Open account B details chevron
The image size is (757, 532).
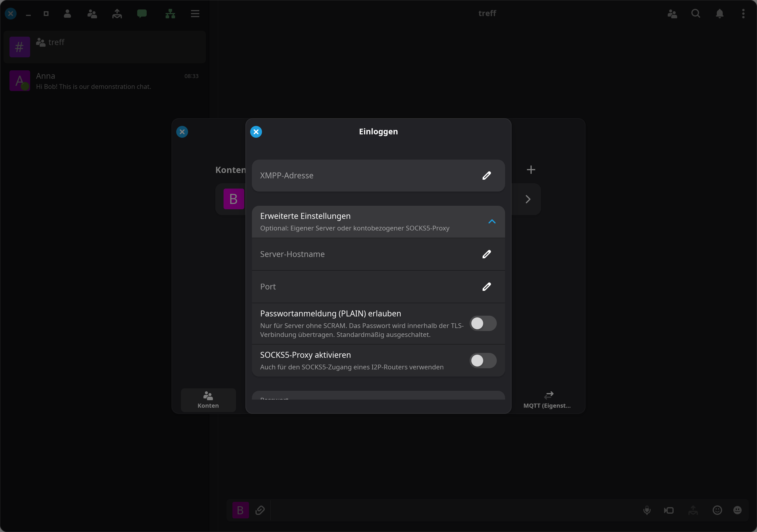(528, 199)
